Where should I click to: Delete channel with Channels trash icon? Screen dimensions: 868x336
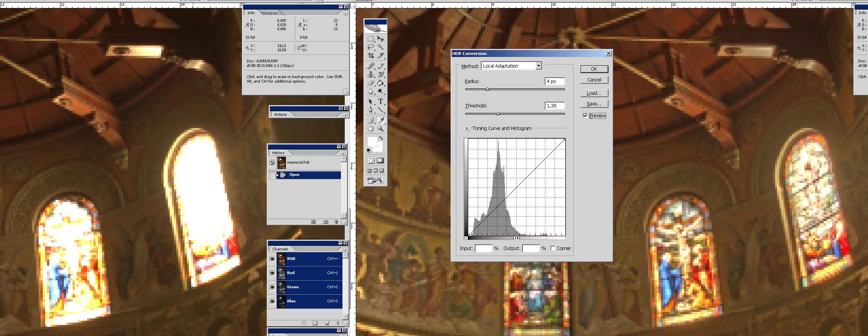[x=337, y=323]
